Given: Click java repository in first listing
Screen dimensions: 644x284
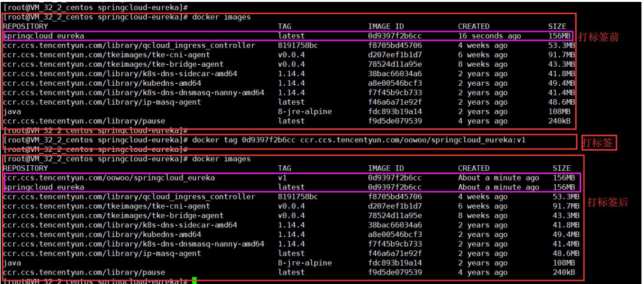Looking at the screenshot, I should pos(12,111).
